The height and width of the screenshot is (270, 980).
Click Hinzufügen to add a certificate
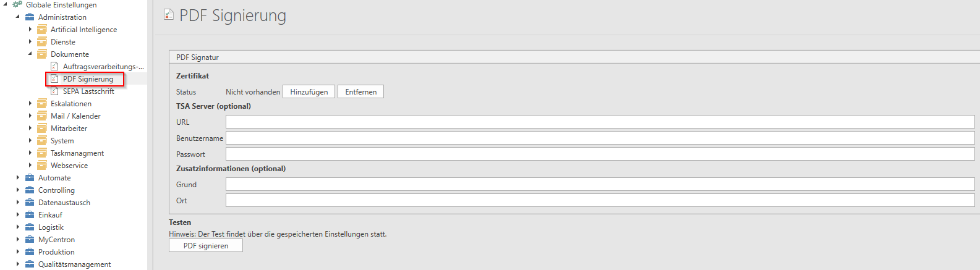pyautogui.click(x=309, y=92)
